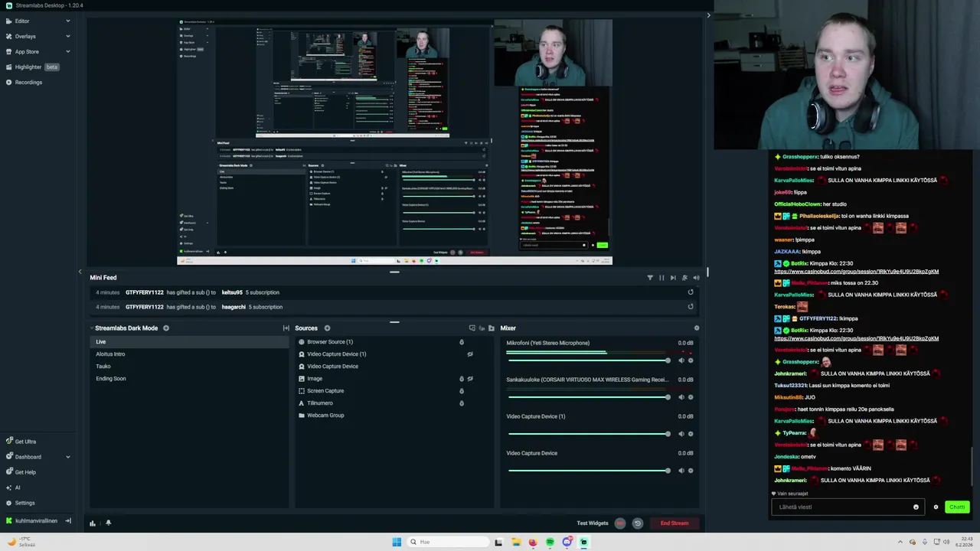Open the emoji picker in chat input
980x551 pixels.
916,507
